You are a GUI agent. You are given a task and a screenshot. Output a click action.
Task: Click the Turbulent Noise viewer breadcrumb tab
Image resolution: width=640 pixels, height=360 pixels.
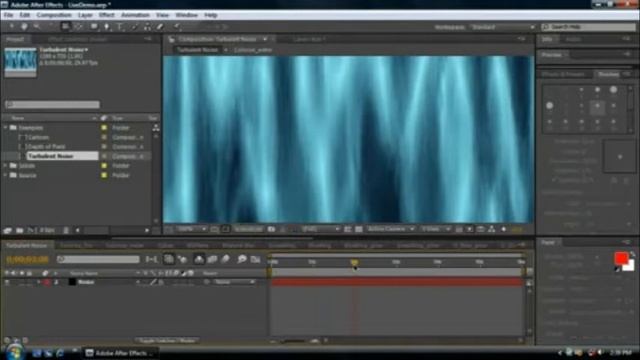pyautogui.click(x=197, y=50)
